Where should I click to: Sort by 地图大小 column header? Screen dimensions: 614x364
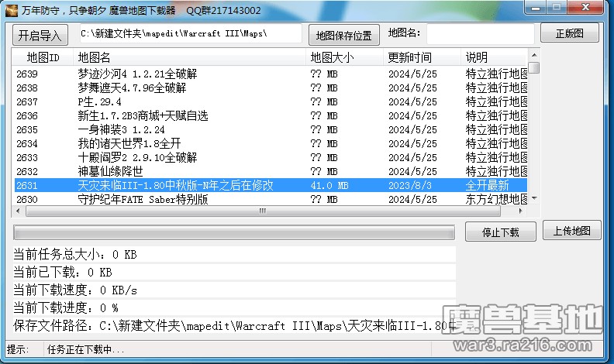344,57
